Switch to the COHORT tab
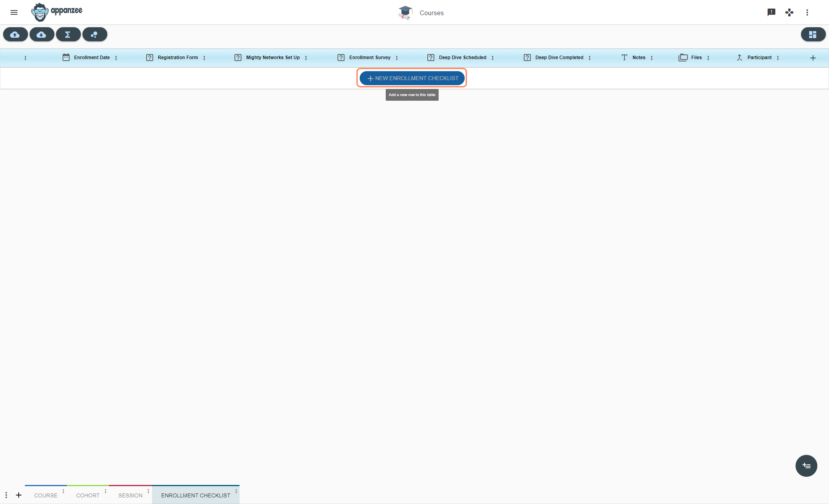The height and width of the screenshot is (504, 829). (x=88, y=495)
